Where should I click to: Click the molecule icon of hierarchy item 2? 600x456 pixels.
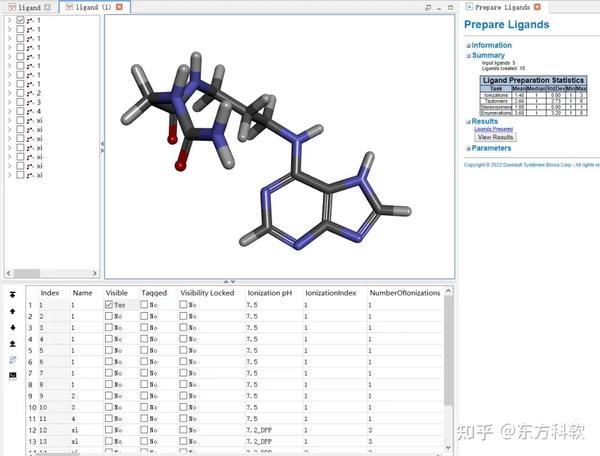click(x=30, y=93)
